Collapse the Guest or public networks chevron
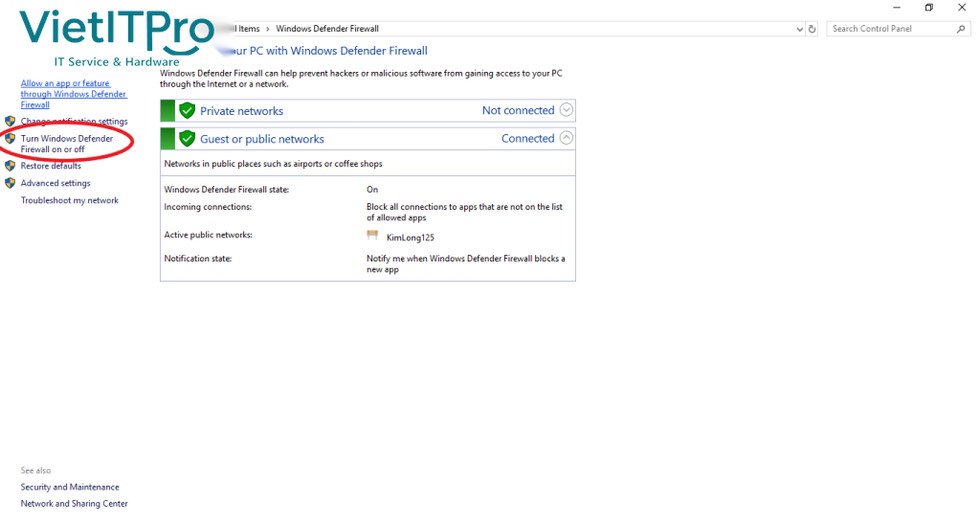 pos(567,138)
